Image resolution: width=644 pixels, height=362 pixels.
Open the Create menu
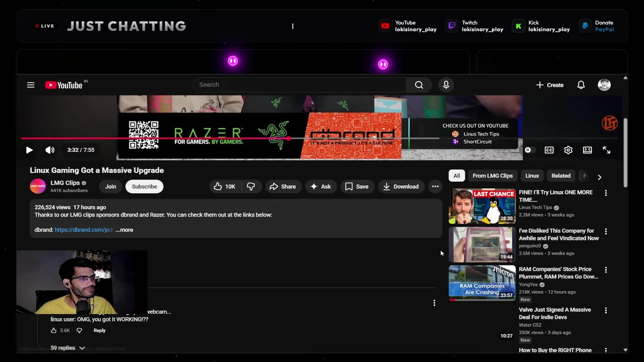[549, 85]
